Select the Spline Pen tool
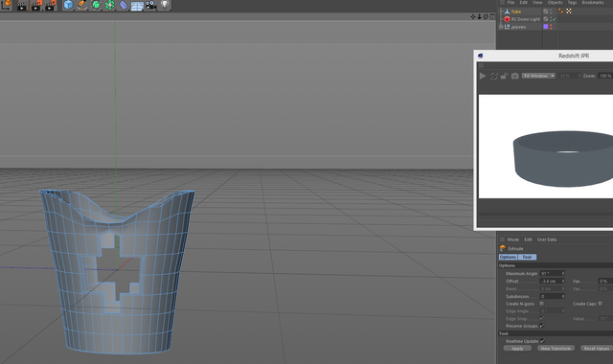 tap(82, 5)
